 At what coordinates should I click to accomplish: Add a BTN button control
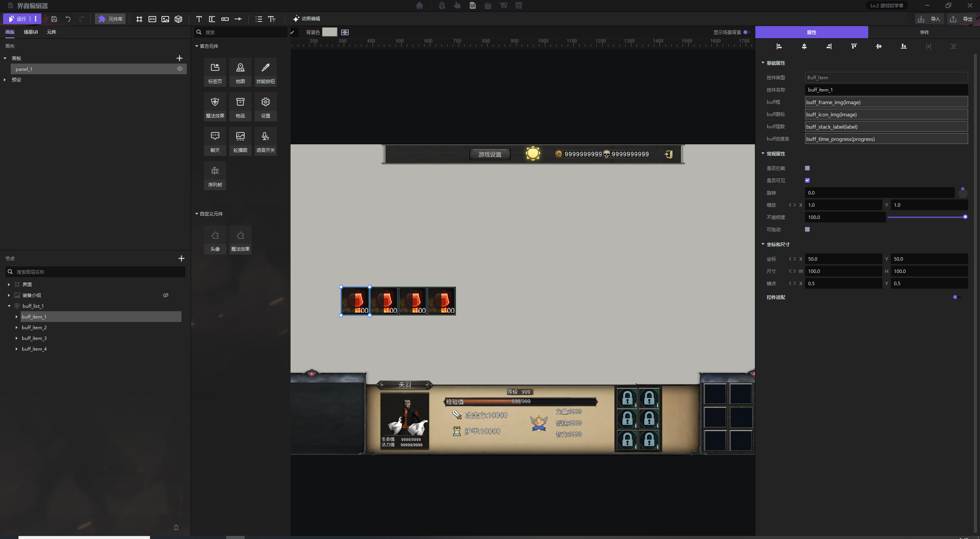[152, 19]
